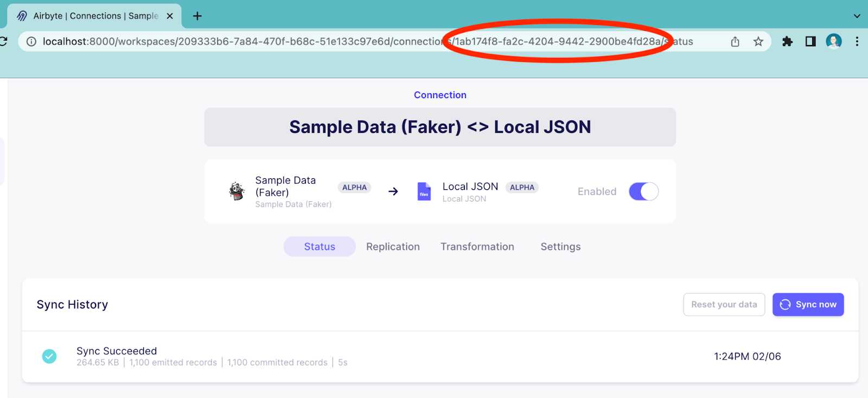
Task: Click the Airbyte favicon in the browser tab
Action: click(22, 16)
